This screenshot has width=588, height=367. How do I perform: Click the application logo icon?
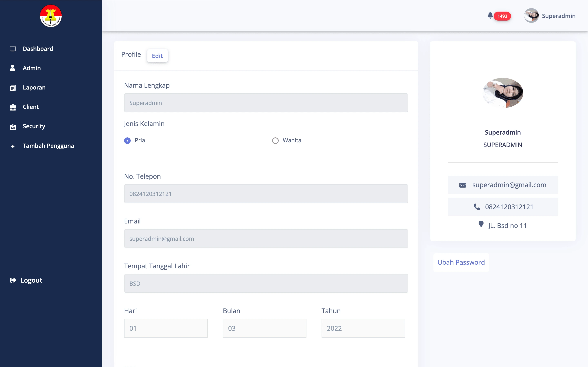point(50,17)
